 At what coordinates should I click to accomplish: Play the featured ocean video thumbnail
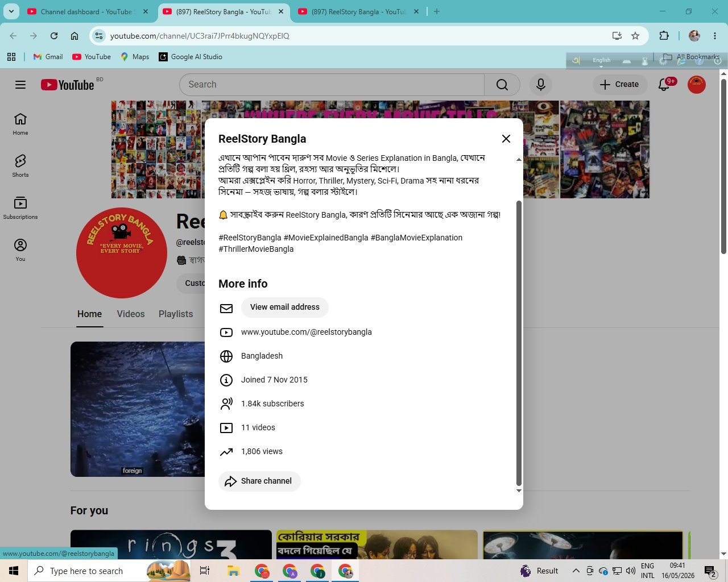[138, 409]
